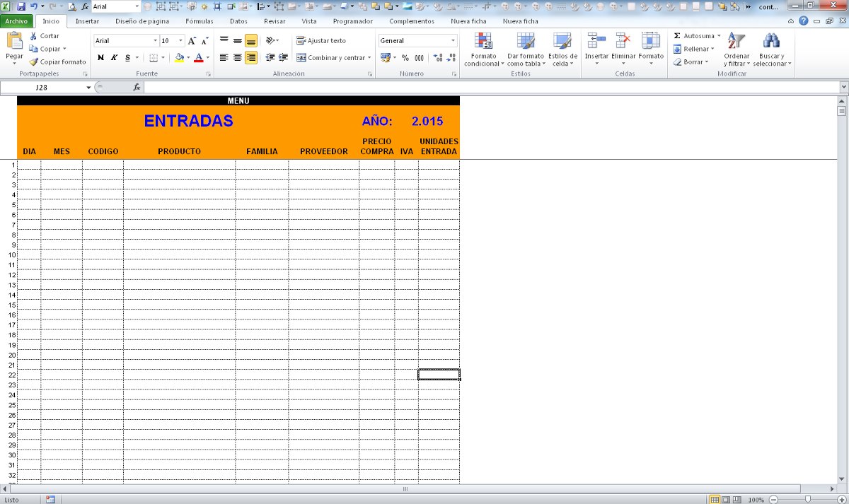Click Eliminar cells icon
The width and height of the screenshot is (849, 504).
tap(623, 40)
